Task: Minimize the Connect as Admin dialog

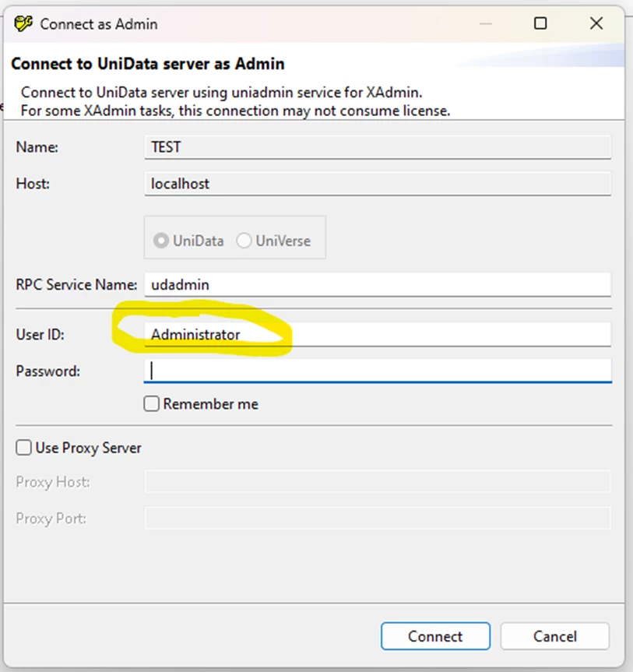Action: coord(485,23)
